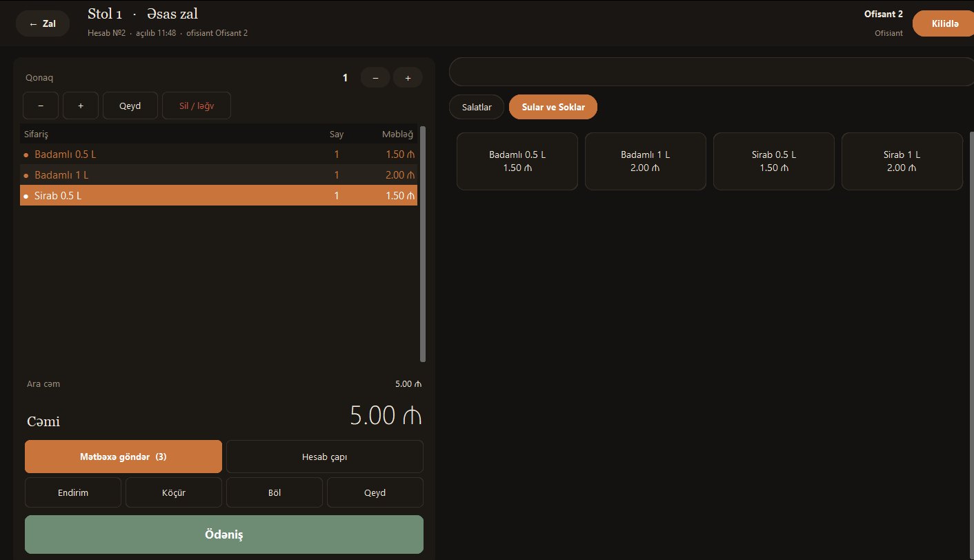The width and height of the screenshot is (974, 560).
Task: Split the bill with Böl
Action: (x=275, y=492)
